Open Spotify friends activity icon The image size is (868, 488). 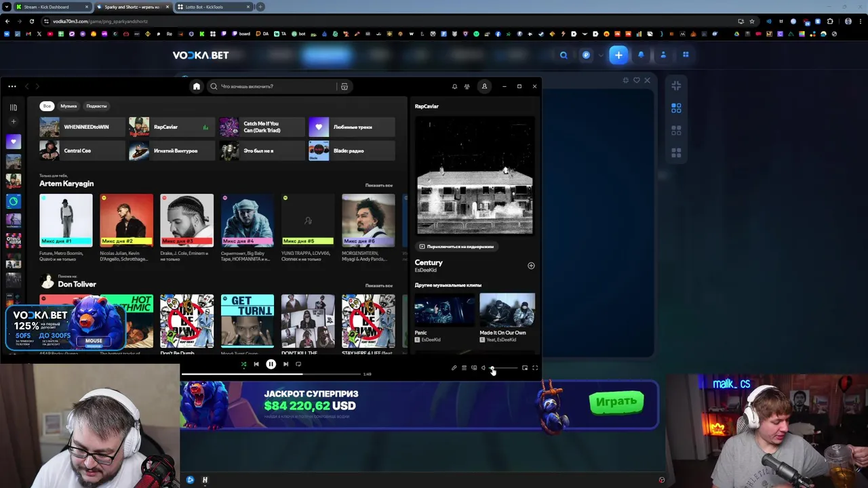tap(467, 86)
